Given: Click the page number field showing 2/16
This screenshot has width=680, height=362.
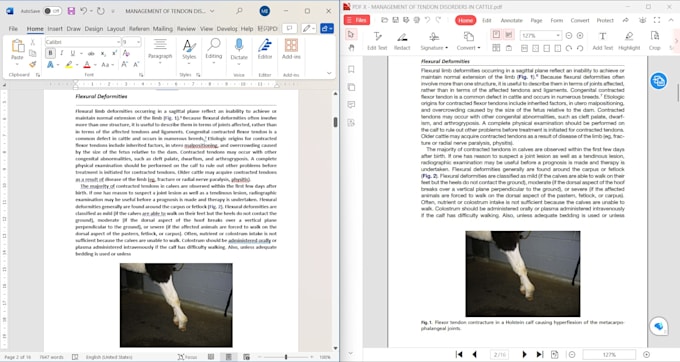Looking at the screenshot, I should tap(500, 355).
